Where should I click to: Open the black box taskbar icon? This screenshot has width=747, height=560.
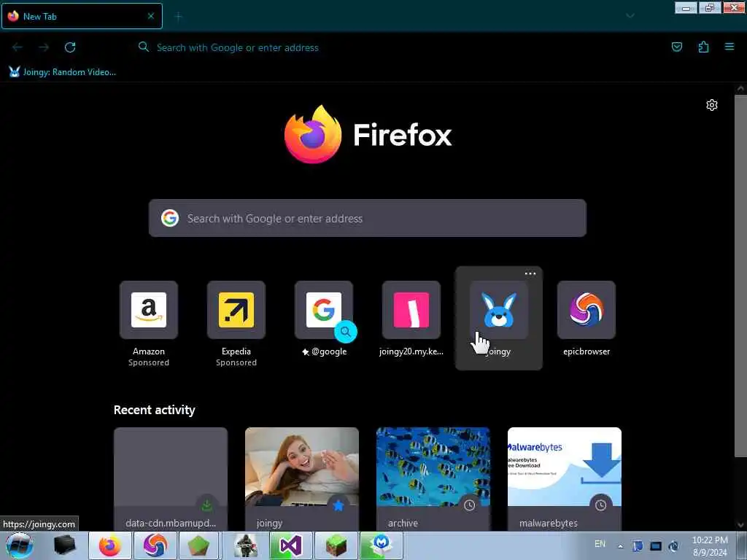(65, 545)
